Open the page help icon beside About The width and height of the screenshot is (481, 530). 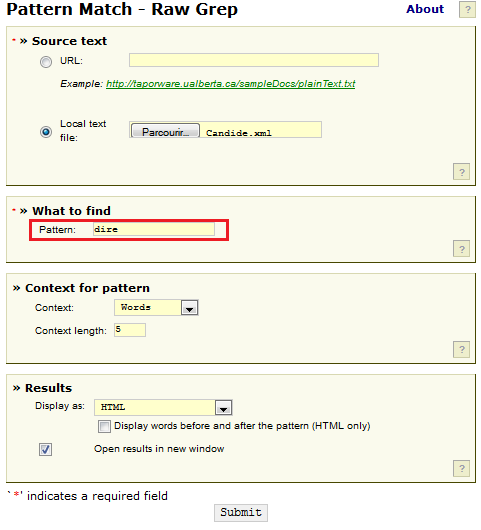[467, 9]
